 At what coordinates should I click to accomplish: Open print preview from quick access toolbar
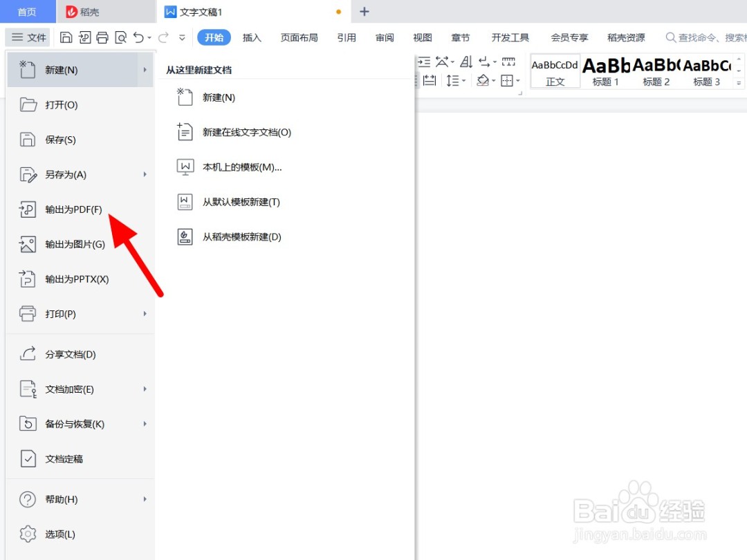(120, 37)
